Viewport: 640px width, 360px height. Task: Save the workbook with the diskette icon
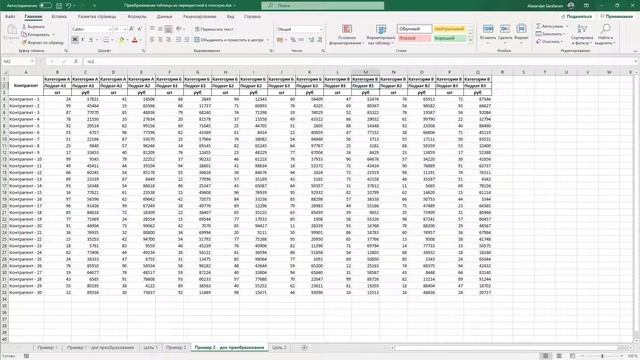pyautogui.click(x=59, y=6)
